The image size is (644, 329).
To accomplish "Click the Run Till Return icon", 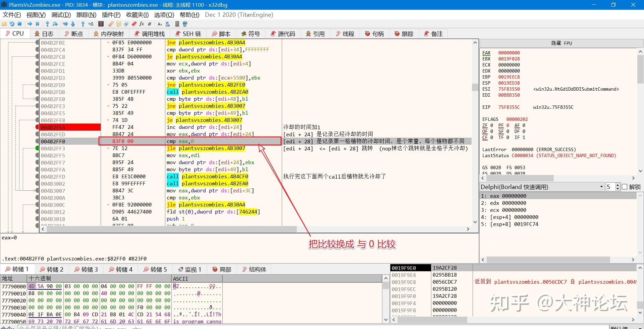I will (x=83, y=24).
